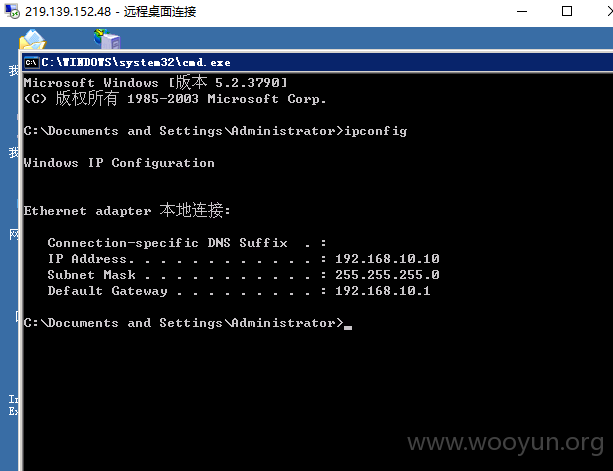Click the 1985-2003 Microsoft Corp copyright line
Screen dimensions: 613x471
point(175,98)
